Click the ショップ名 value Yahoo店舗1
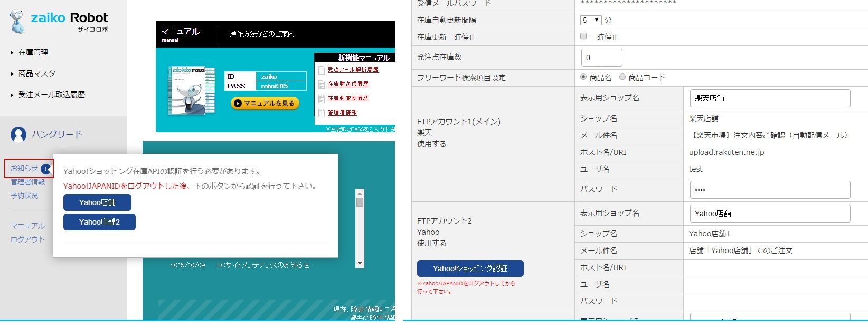The image size is (868, 324). (710, 234)
